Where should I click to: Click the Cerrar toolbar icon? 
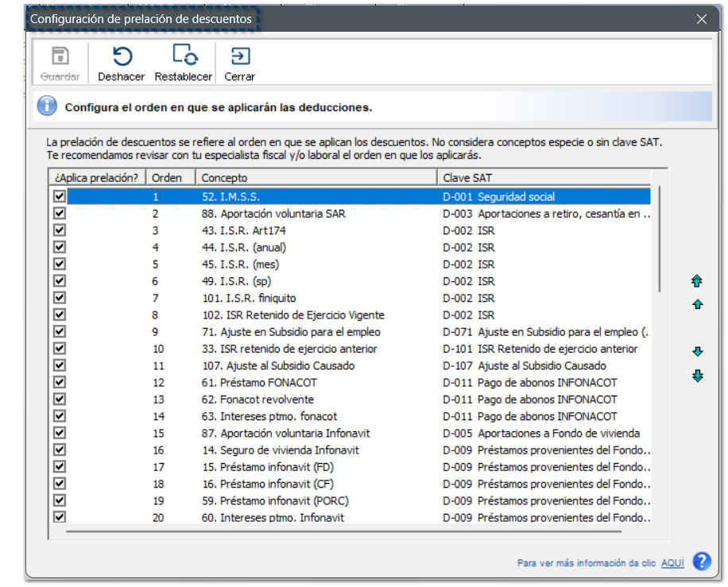[x=239, y=56]
